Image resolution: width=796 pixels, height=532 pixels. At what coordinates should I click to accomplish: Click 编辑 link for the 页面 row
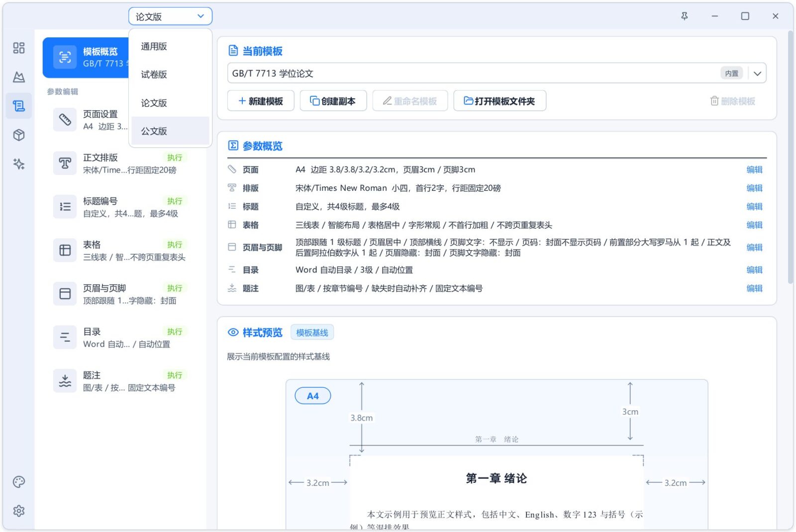pos(754,170)
